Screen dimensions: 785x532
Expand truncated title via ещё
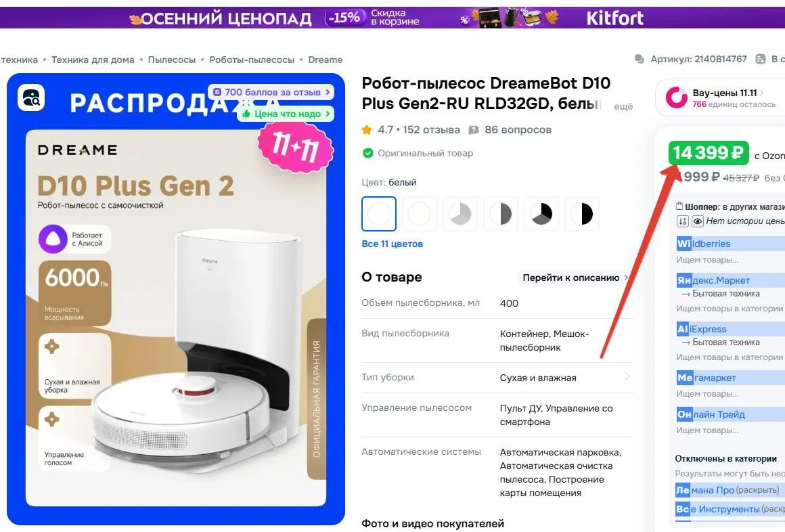point(623,106)
